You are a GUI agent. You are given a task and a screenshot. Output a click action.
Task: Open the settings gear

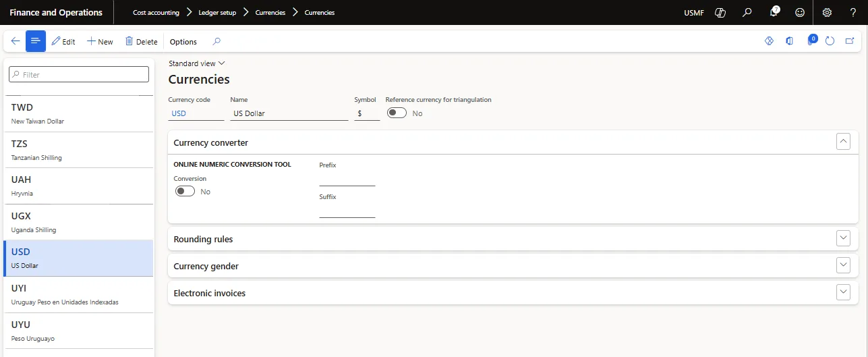click(x=827, y=12)
